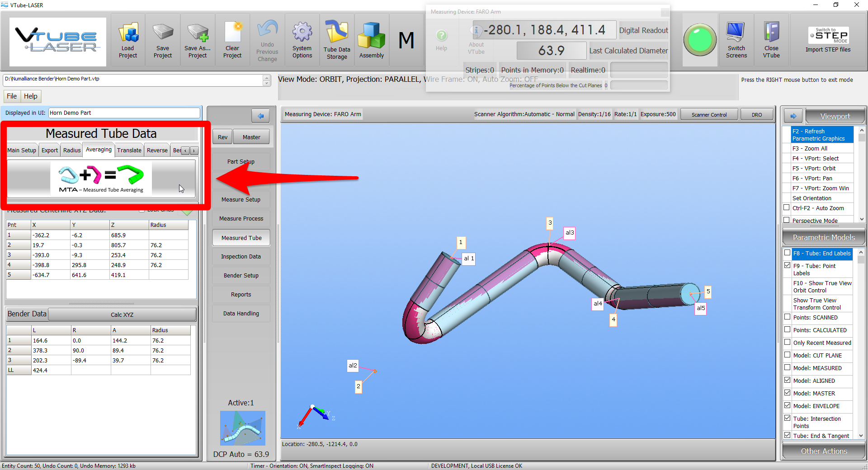Open the File menu
This screenshot has width=868, height=470.
point(12,96)
